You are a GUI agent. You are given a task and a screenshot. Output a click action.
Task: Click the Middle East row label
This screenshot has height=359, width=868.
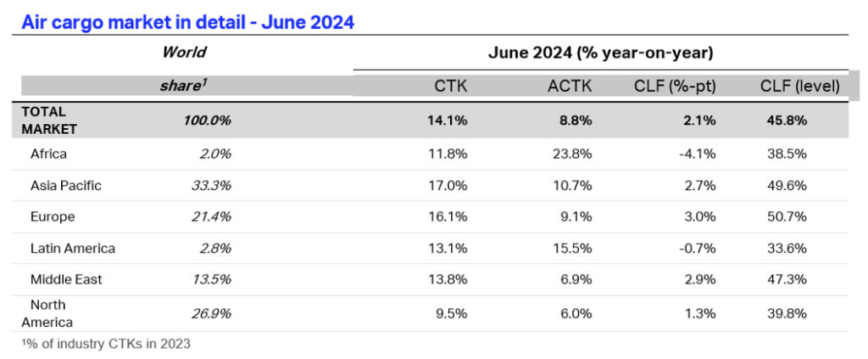[x=65, y=279]
